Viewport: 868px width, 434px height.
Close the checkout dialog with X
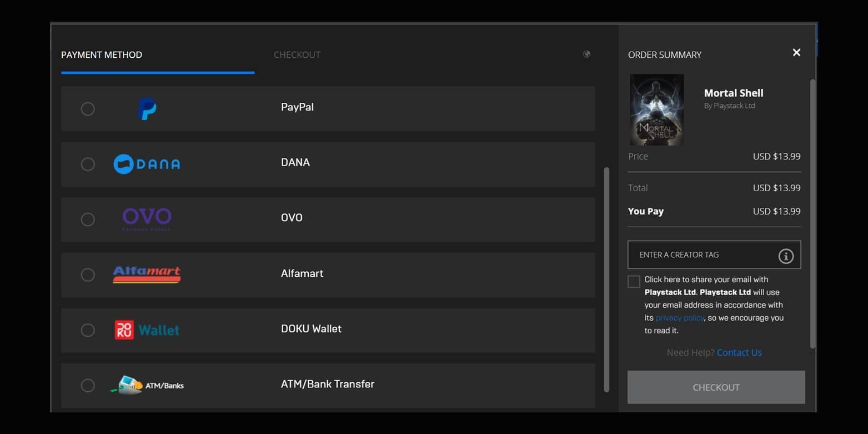[796, 52]
